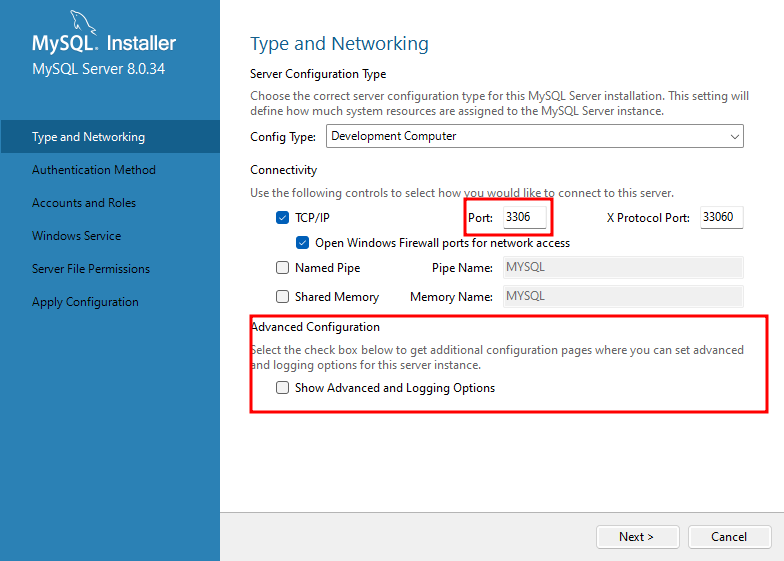Open the Config Type dropdown

[x=534, y=136]
